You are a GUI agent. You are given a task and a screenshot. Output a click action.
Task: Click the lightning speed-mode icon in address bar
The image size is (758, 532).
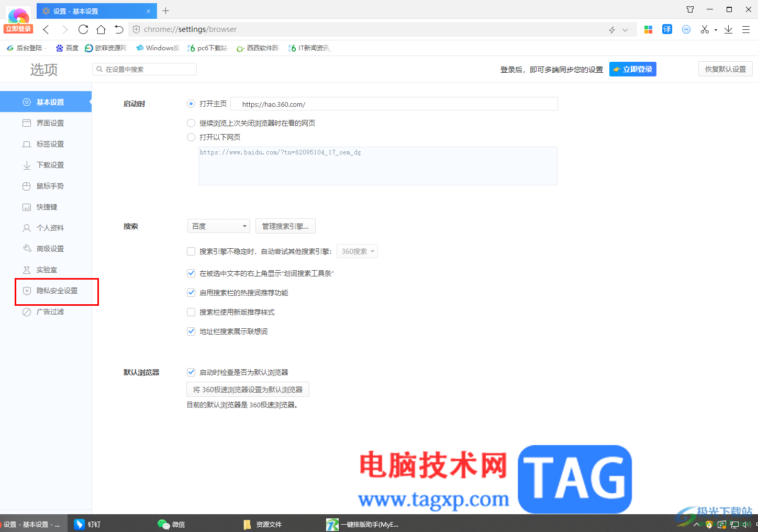pyautogui.click(x=611, y=30)
